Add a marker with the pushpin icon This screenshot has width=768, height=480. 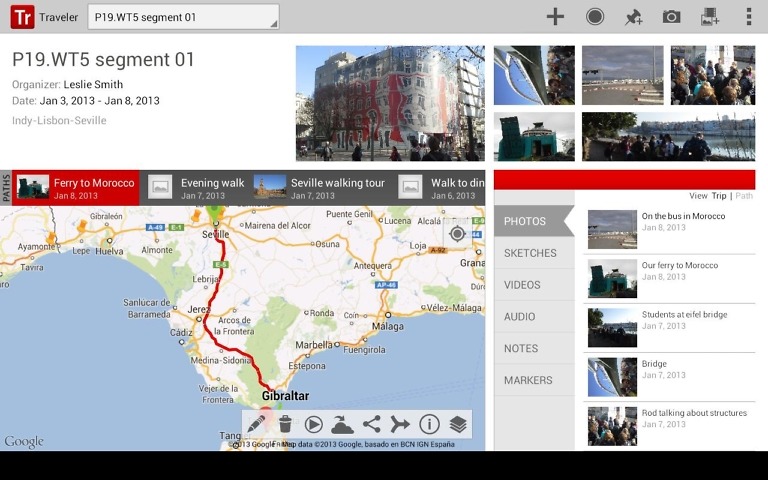pos(633,16)
